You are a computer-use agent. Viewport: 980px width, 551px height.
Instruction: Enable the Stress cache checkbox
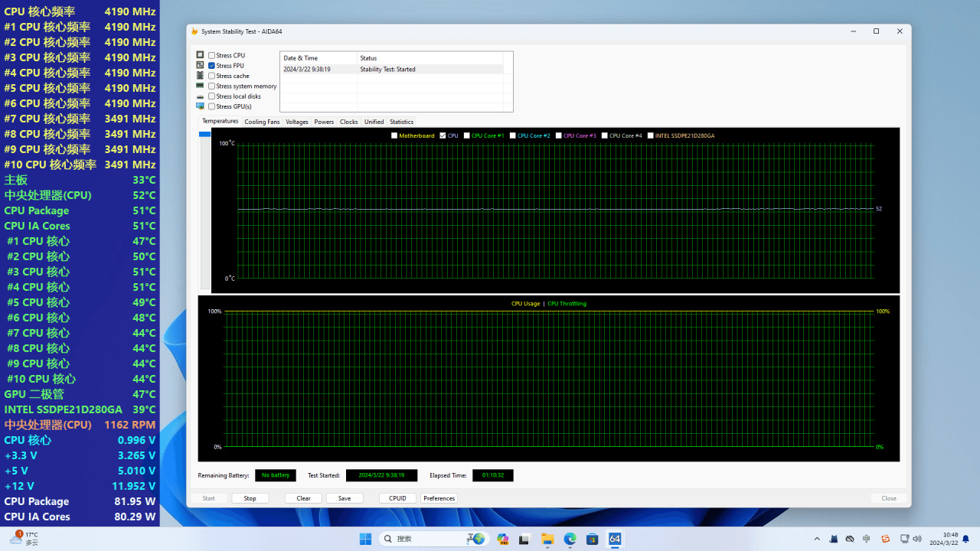click(x=211, y=76)
